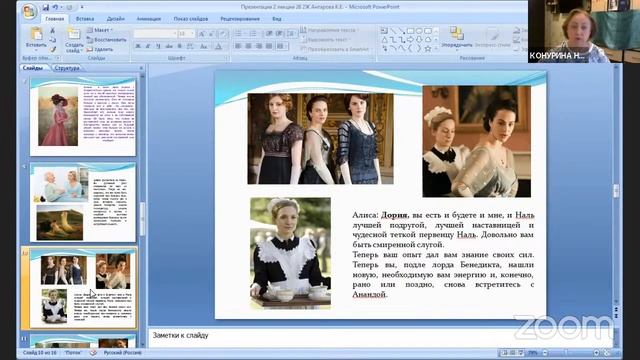Select slide thumbnail with nurse and painting

[x=83, y=202]
